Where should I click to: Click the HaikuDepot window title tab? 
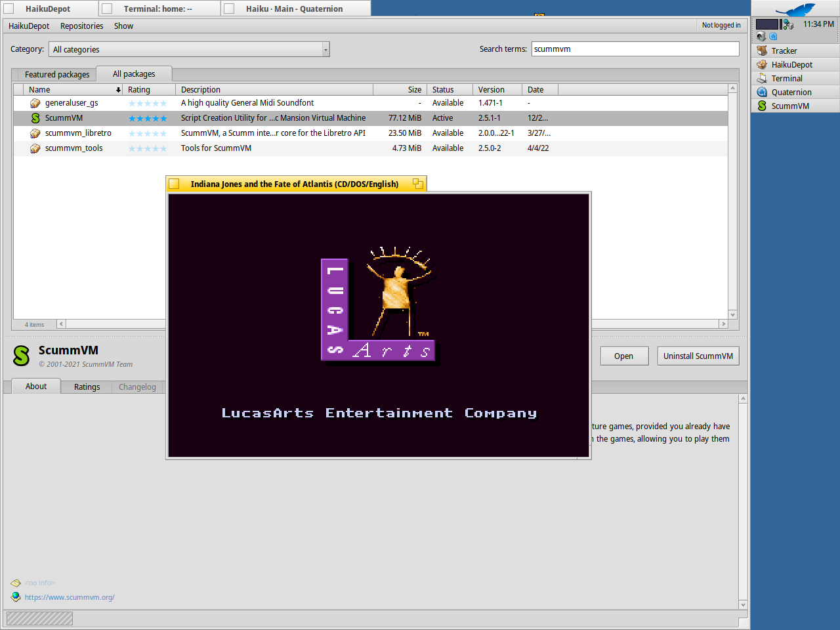point(50,9)
